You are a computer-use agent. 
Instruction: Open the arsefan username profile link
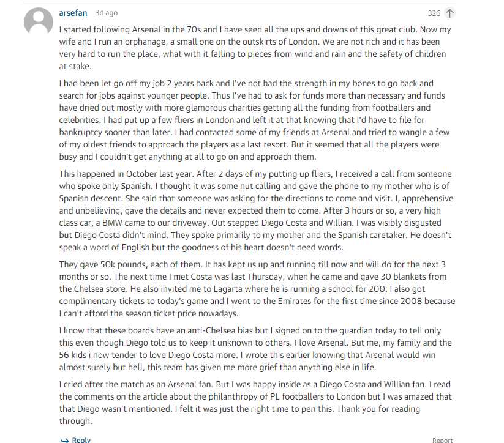(x=73, y=13)
